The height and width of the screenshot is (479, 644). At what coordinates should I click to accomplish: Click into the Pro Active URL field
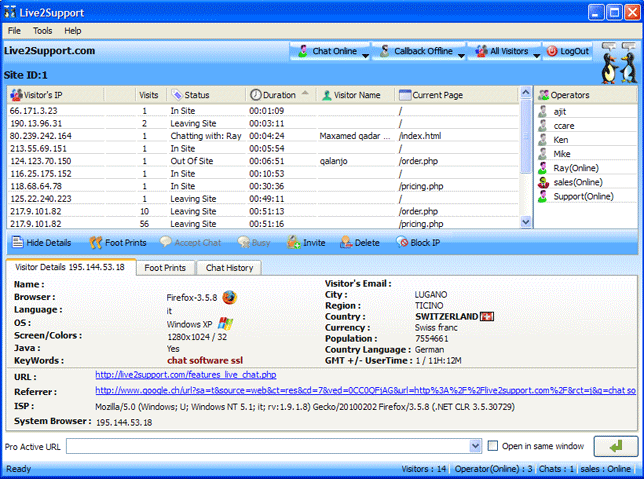268,446
